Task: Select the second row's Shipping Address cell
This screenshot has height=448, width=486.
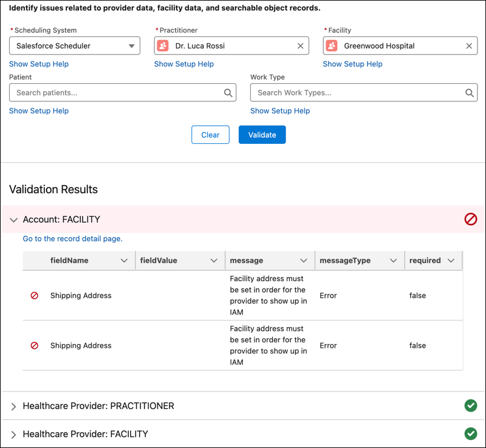Action: click(x=81, y=345)
